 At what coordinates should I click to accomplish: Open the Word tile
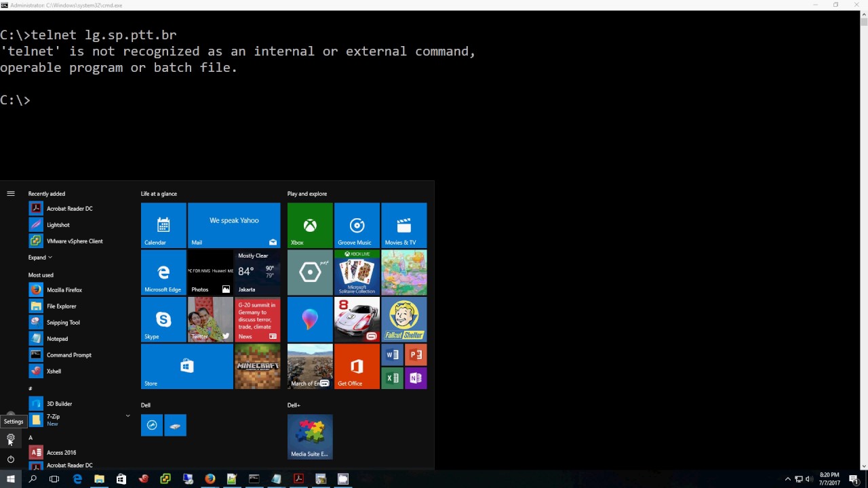[392, 354]
